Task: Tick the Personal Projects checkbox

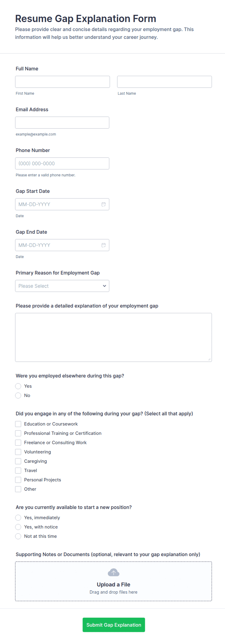Action: [x=18, y=480]
